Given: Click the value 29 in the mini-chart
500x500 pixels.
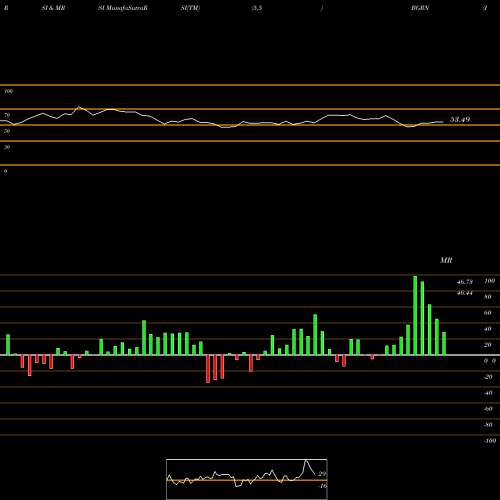Looking at the screenshot, I should click(x=322, y=474).
